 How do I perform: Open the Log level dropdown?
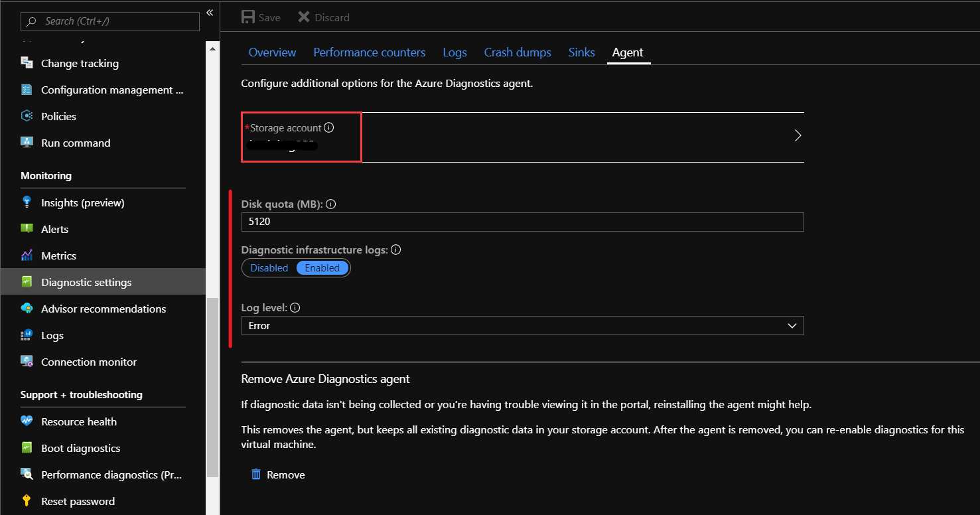[522, 326]
